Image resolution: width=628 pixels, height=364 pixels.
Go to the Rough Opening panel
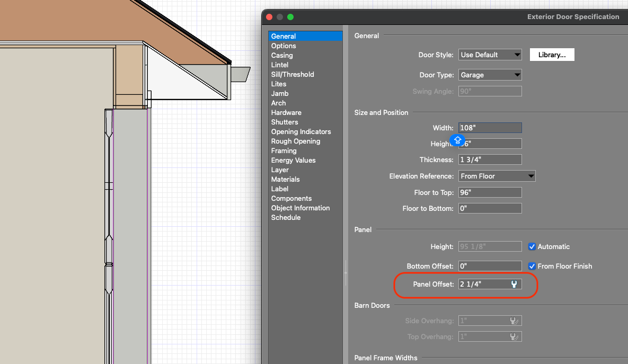point(296,141)
